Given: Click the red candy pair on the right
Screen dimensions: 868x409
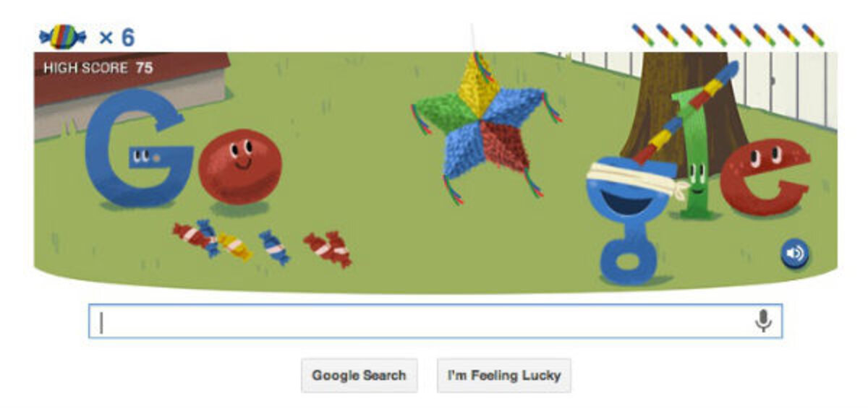Looking at the screenshot, I should coord(328,249).
